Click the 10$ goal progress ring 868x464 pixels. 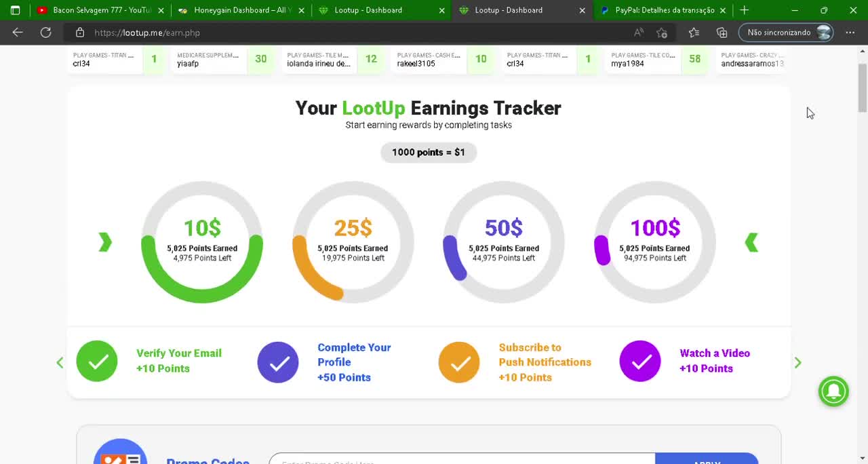coord(202,242)
